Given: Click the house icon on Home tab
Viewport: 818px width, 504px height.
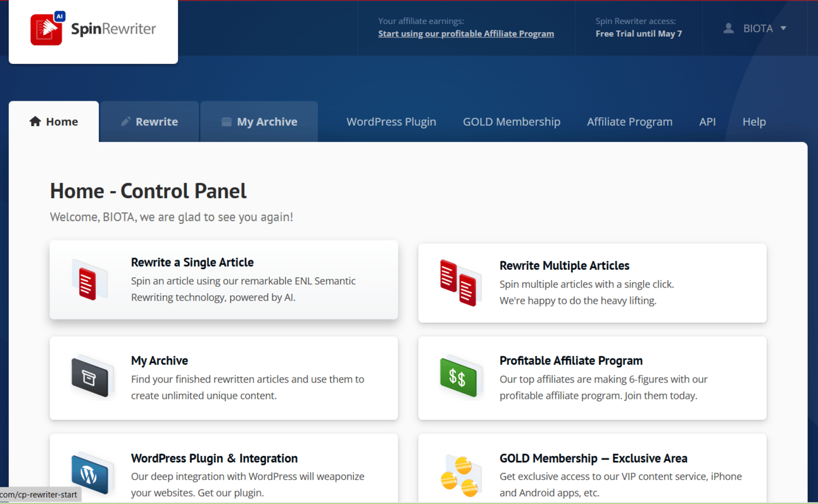Looking at the screenshot, I should click(x=35, y=122).
